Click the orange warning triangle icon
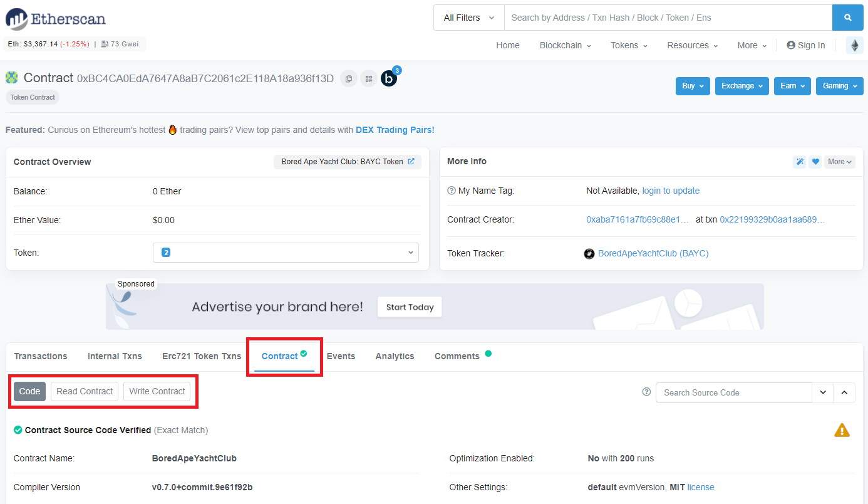 click(842, 430)
